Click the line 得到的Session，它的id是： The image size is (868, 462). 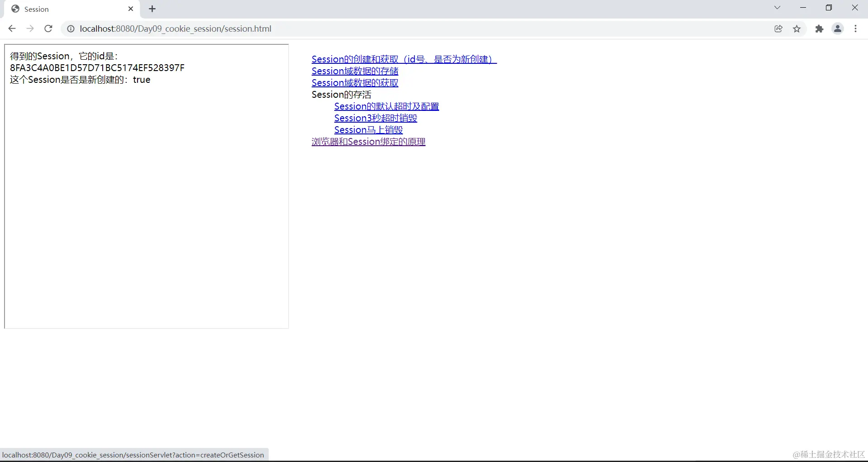coord(64,56)
